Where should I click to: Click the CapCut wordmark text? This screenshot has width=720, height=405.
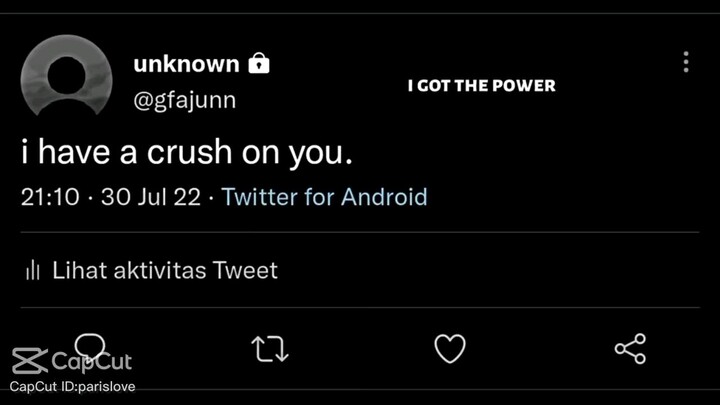pos(90,361)
